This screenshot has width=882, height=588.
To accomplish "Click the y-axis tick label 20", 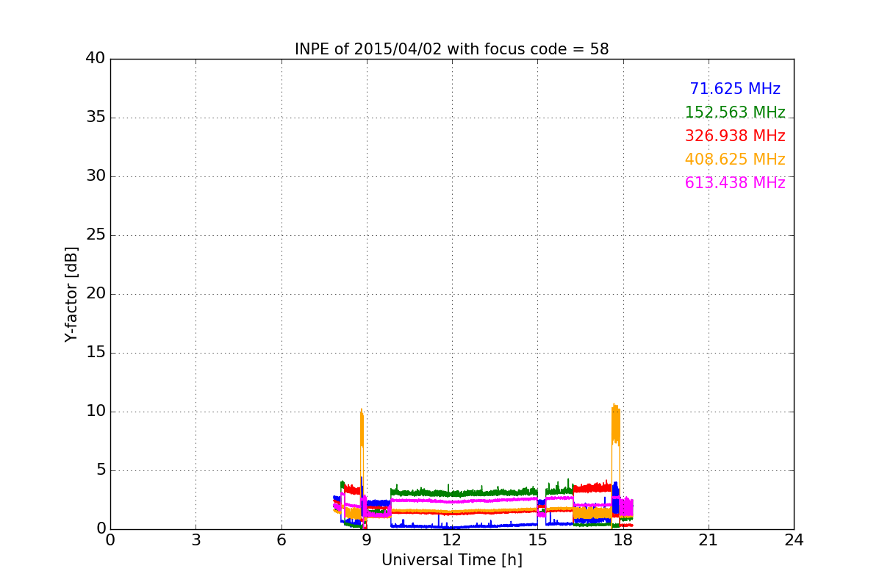I will pyautogui.click(x=96, y=294).
